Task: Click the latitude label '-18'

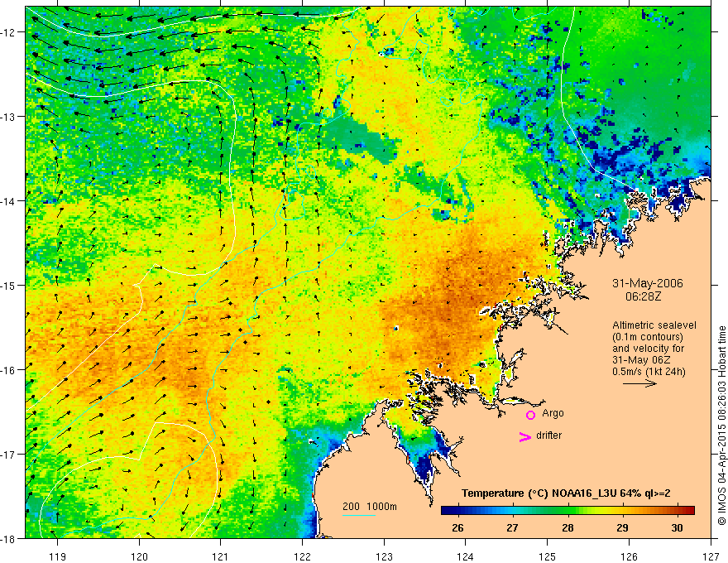Action: (9, 538)
